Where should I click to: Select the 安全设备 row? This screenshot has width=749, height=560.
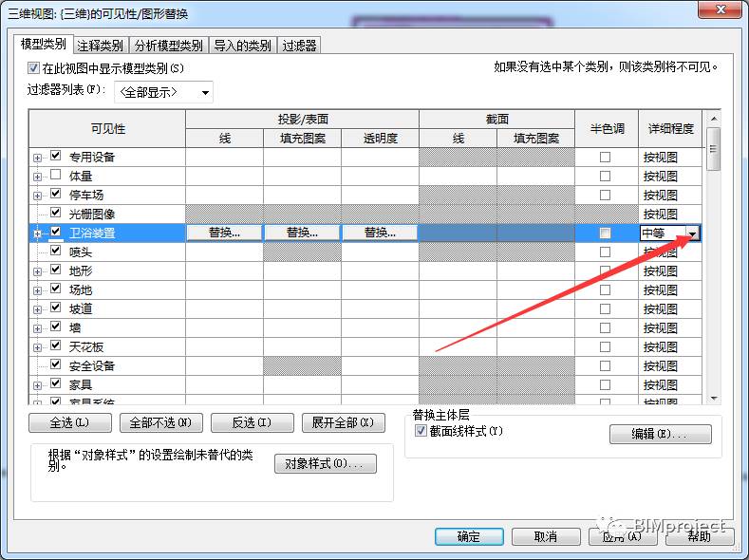365,366
